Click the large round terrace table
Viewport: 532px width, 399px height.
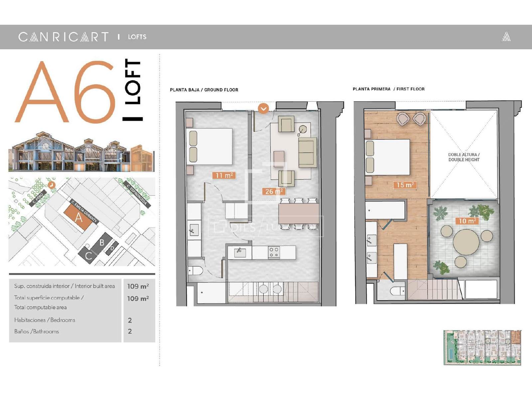[x=466, y=241]
